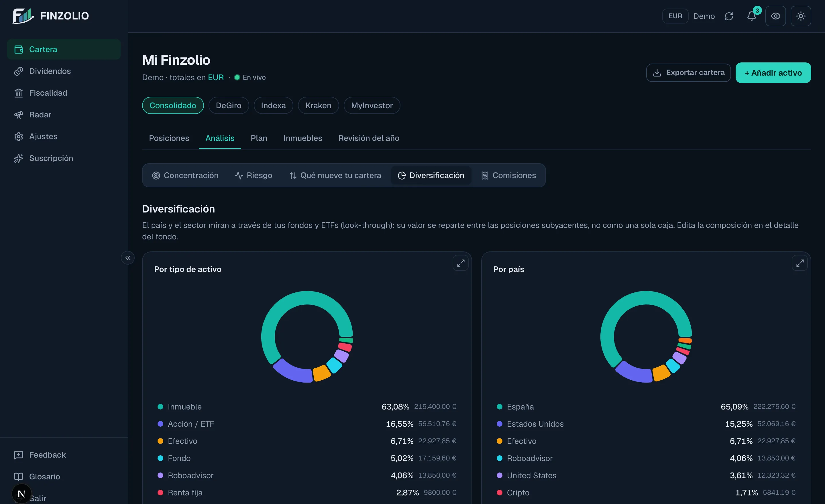Image resolution: width=825 pixels, height=504 pixels.
Task: Select the DeGiro account filter
Action: pyautogui.click(x=228, y=105)
